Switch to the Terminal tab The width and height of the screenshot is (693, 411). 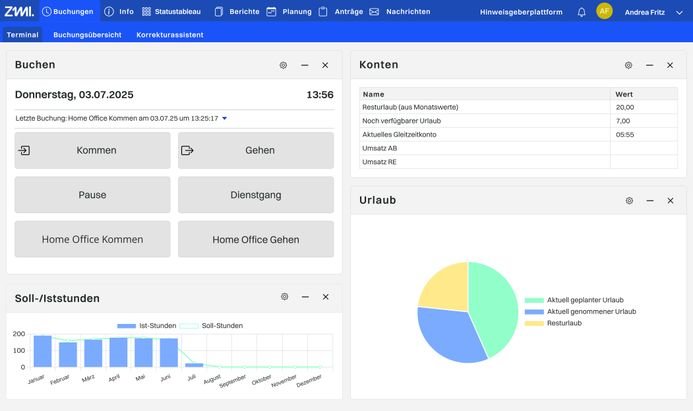(x=23, y=34)
